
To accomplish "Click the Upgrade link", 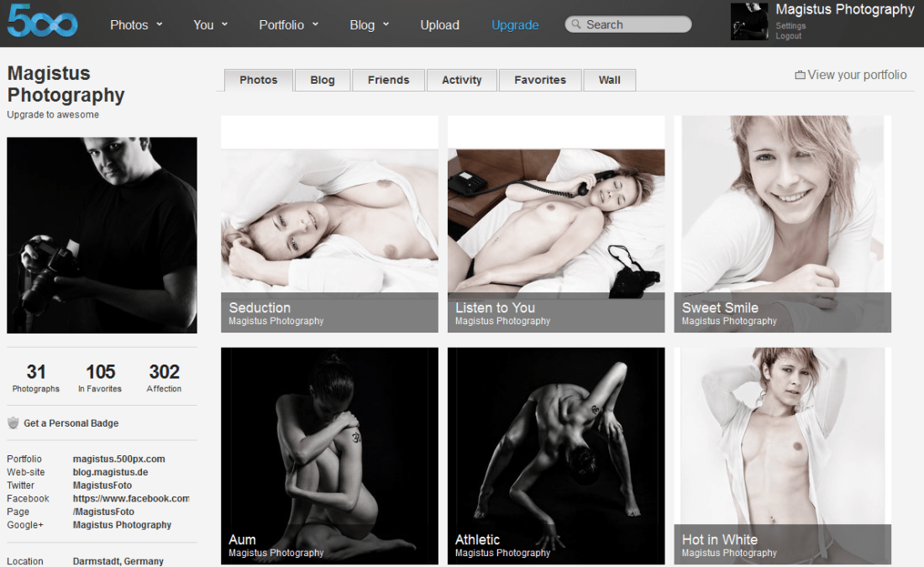I will tap(515, 25).
